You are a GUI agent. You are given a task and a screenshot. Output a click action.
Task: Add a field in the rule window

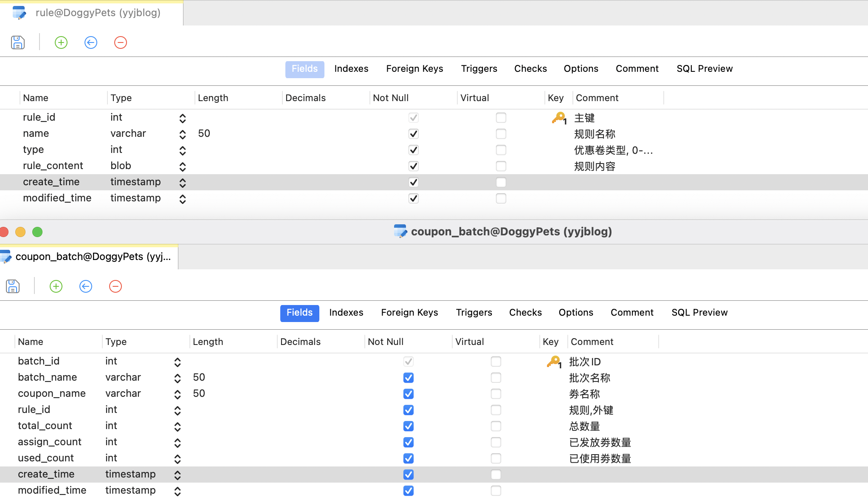coord(61,42)
